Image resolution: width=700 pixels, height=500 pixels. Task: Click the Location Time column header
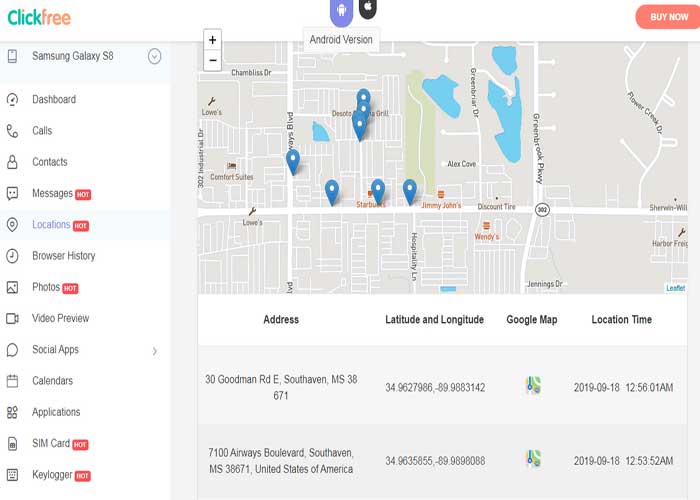(621, 320)
